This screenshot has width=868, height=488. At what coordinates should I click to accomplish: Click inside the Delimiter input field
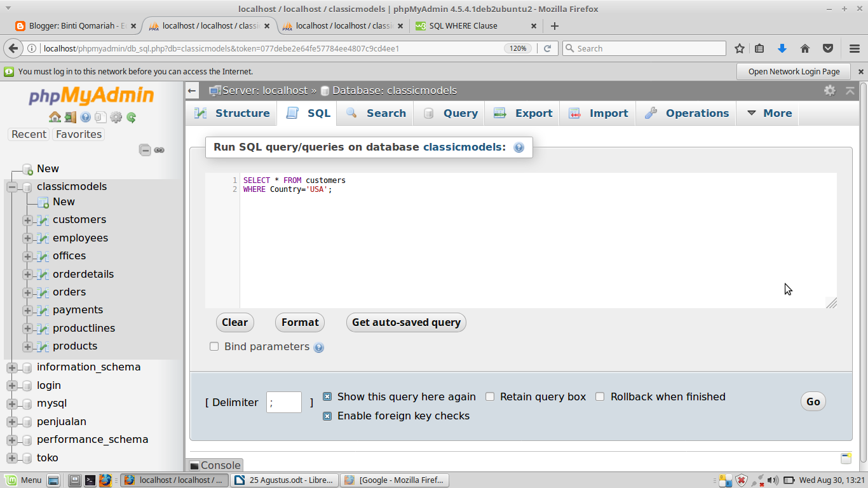(283, 402)
